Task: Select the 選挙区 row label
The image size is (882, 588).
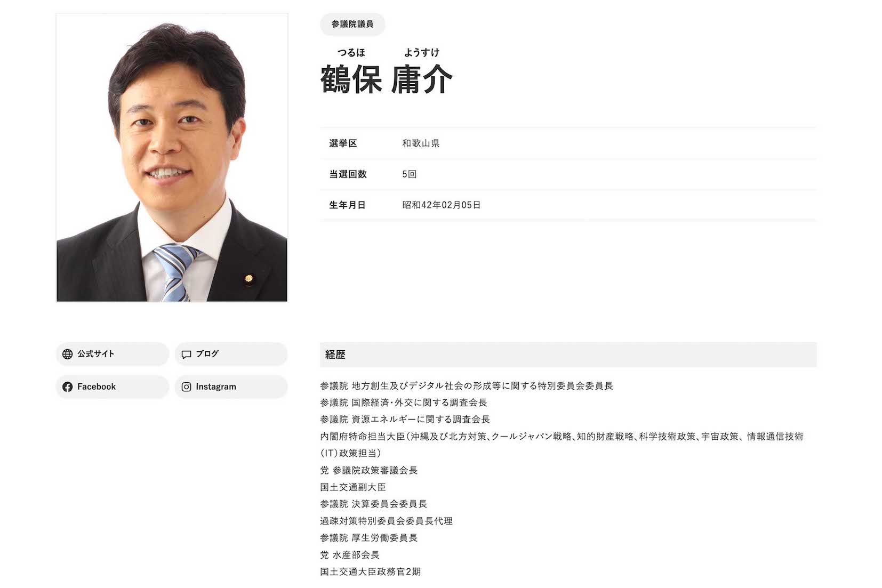Action: point(344,143)
